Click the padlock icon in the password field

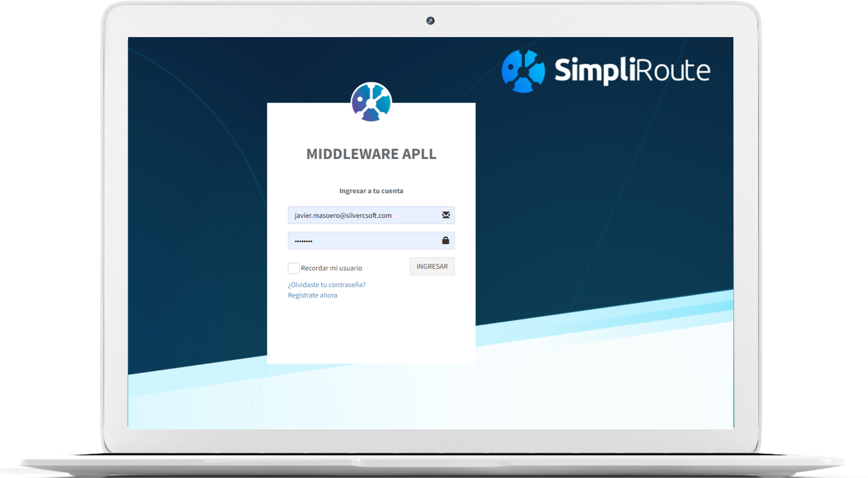click(x=445, y=240)
